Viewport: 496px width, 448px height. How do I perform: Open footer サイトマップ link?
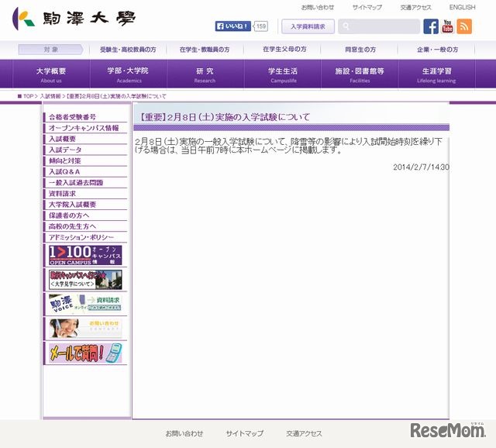click(x=245, y=433)
